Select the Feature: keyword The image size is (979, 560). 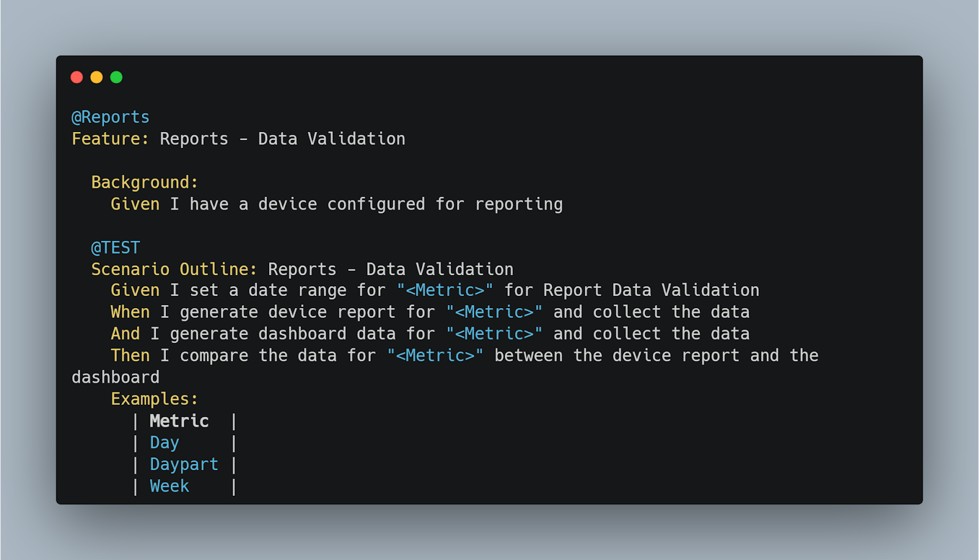pos(110,139)
